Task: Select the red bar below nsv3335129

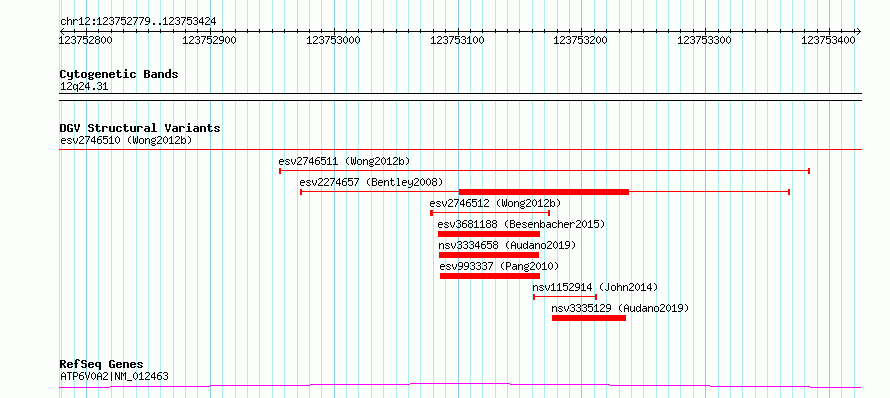Action: (x=589, y=318)
